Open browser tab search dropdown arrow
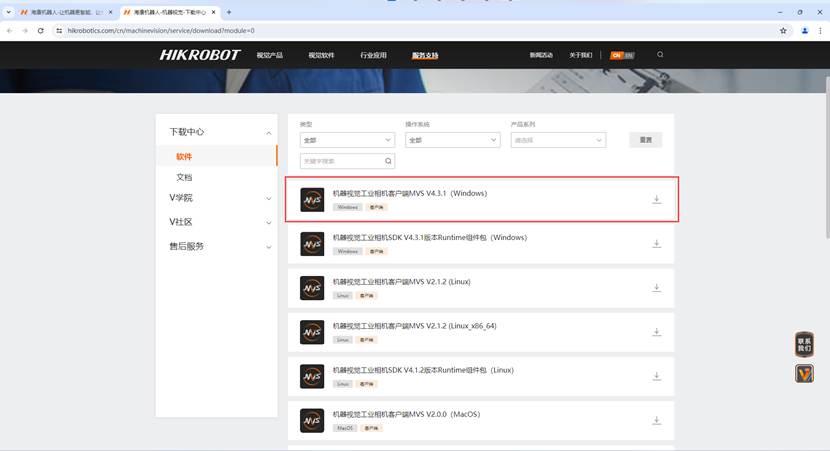 tap(8, 12)
